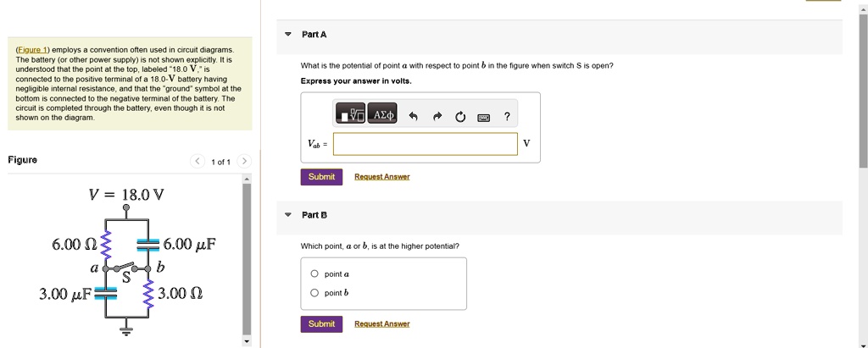Go to previous figure with left chevron
The image size is (868, 348).
[x=198, y=162]
